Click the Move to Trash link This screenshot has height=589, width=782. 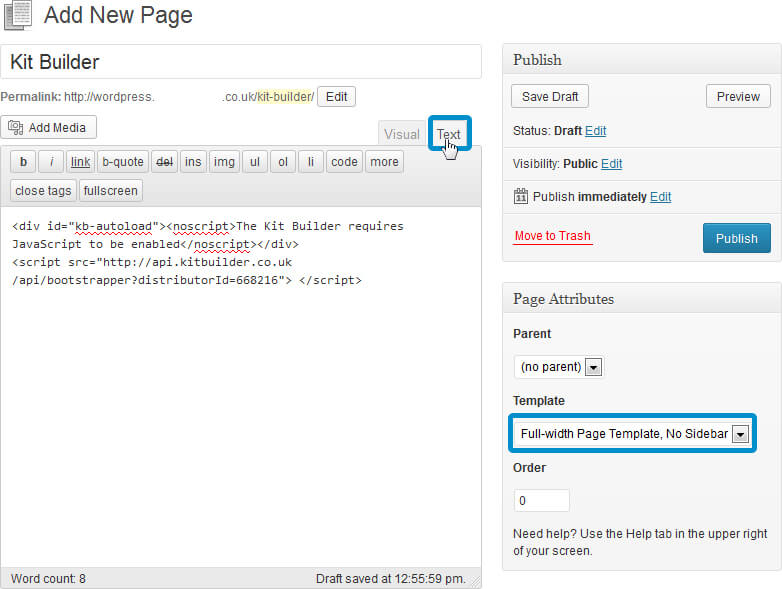tap(553, 236)
